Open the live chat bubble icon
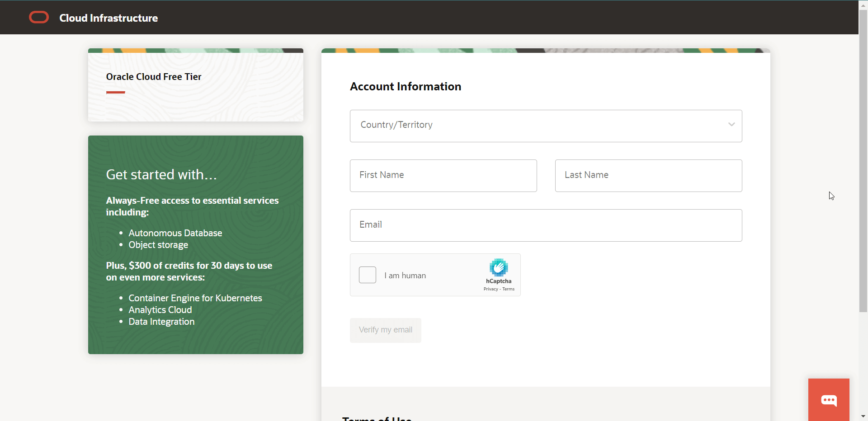Image resolution: width=868 pixels, height=421 pixels. click(829, 400)
